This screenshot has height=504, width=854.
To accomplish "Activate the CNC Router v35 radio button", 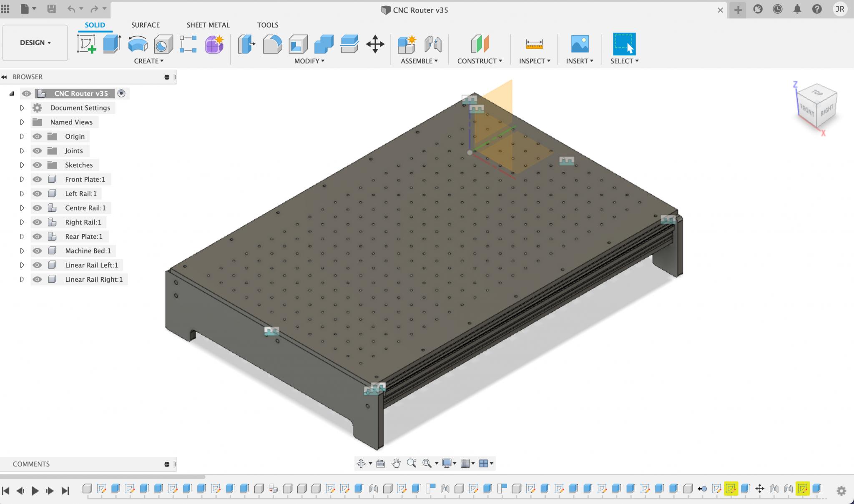I will pyautogui.click(x=121, y=93).
